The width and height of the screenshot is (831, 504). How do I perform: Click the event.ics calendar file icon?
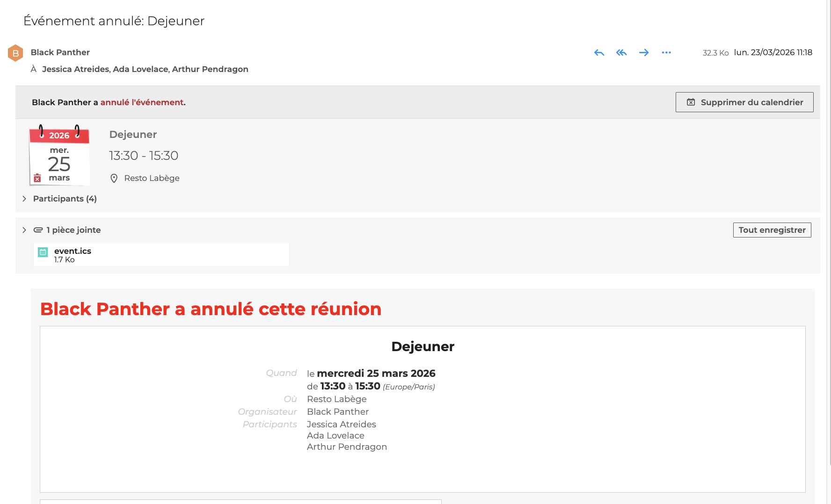[x=43, y=252]
